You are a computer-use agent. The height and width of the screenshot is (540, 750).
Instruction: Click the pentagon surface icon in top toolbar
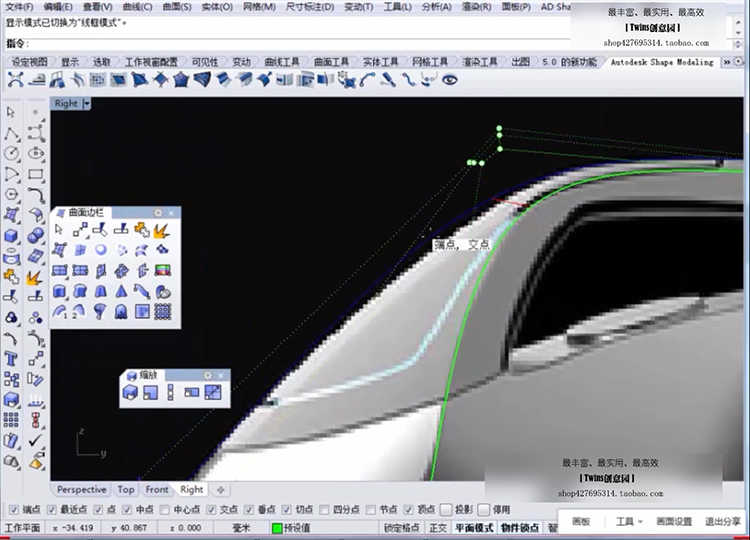(x=181, y=80)
